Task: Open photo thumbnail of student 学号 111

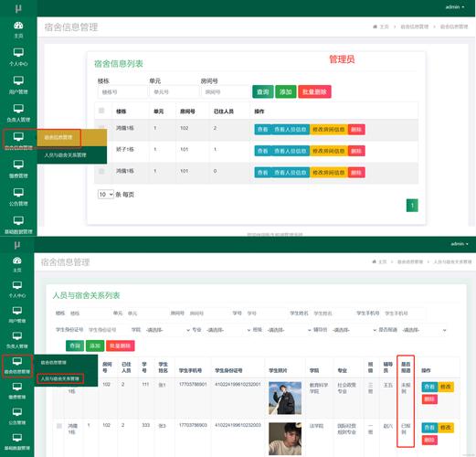Action: click(285, 399)
